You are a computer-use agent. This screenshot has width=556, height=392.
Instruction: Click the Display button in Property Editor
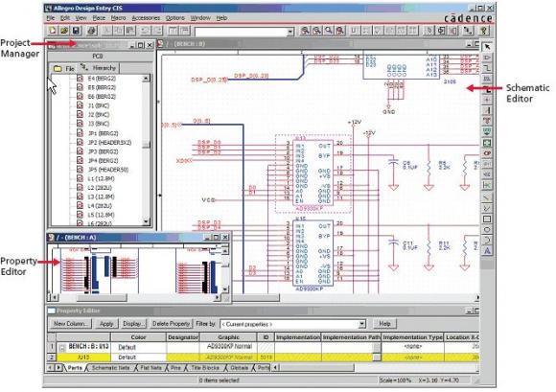click(133, 324)
